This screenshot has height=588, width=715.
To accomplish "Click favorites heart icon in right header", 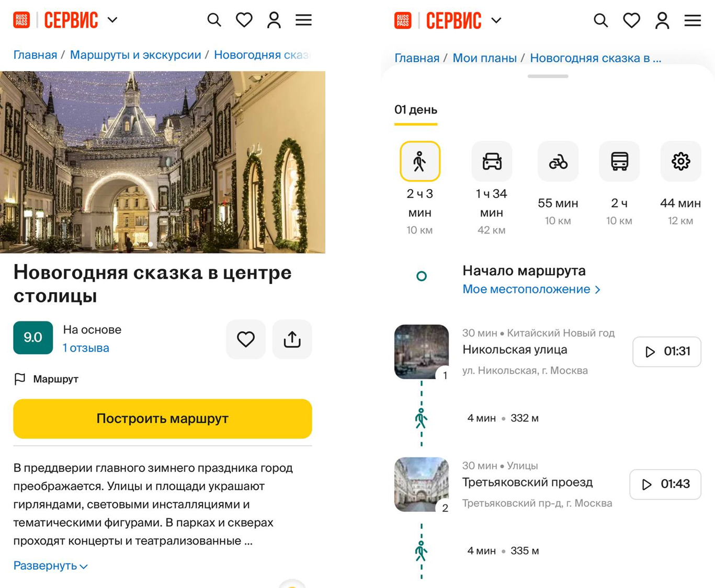I will tap(631, 20).
